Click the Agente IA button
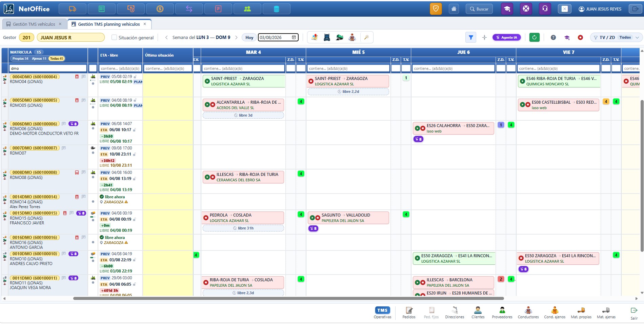644x324 pixels. (506, 37)
